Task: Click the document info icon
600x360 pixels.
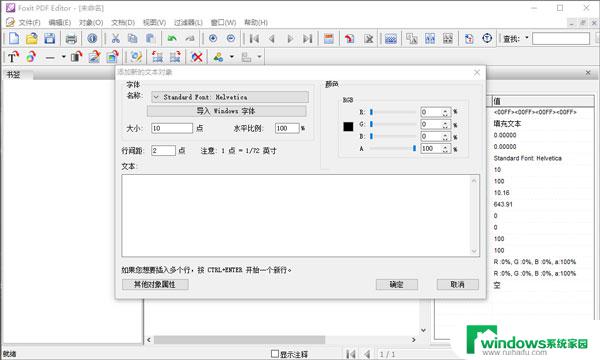Action: pos(92,39)
